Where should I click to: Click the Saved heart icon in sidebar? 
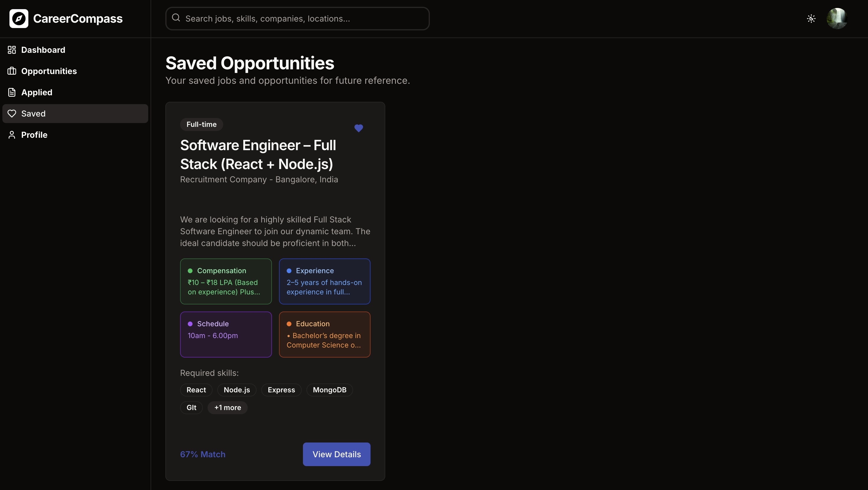(x=12, y=114)
